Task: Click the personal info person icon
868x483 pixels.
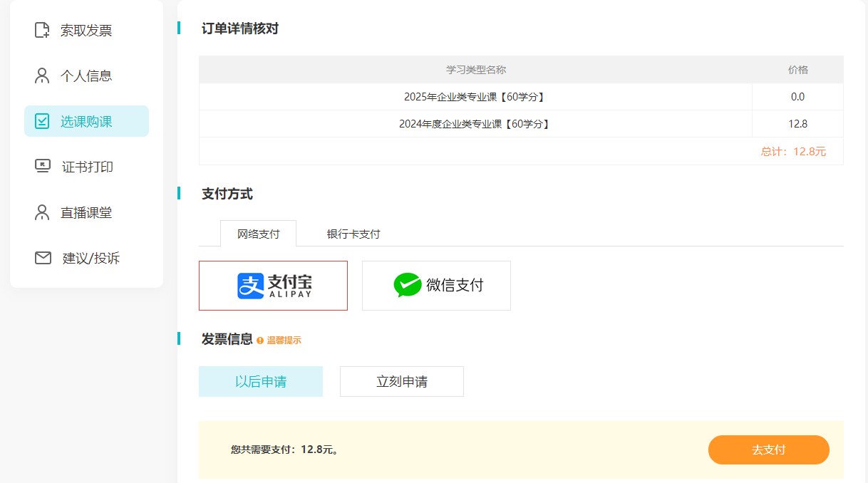Action: [x=43, y=76]
